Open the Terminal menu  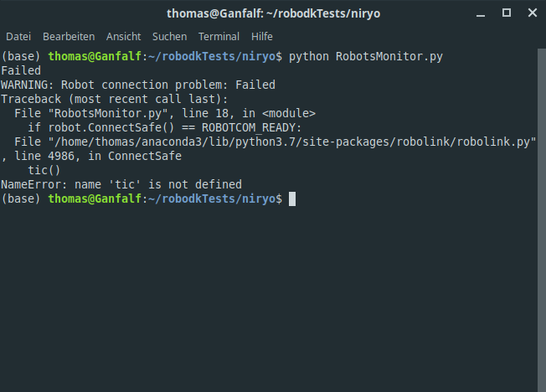[219, 37]
